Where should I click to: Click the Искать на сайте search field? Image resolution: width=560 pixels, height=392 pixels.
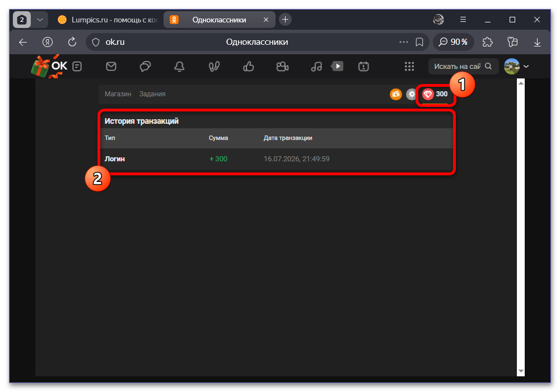click(x=463, y=67)
